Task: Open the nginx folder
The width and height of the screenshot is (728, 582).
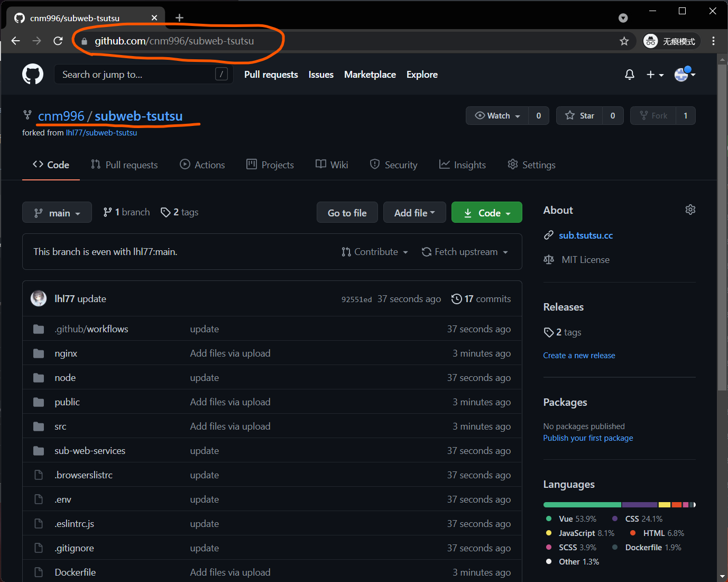Action: point(66,353)
